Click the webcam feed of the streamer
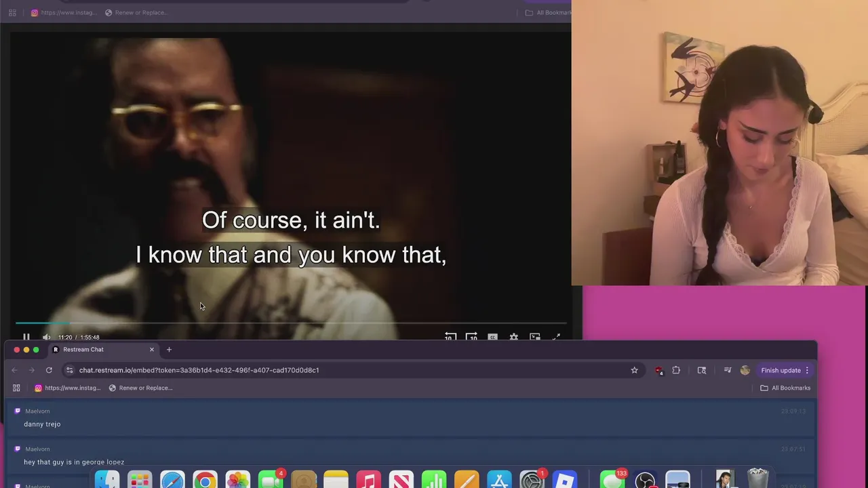Screen dimensions: 868x488 (x=719, y=142)
